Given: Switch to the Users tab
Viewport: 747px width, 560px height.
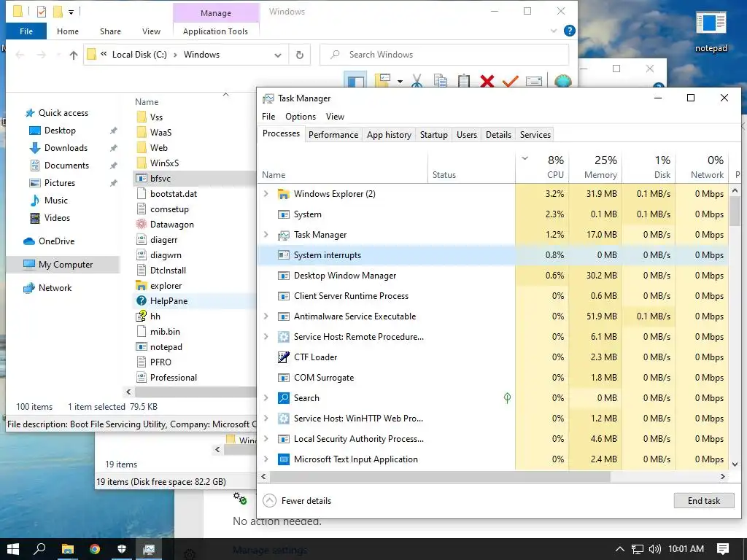Looking at the screenshot, I should click(x=466, y=135).
